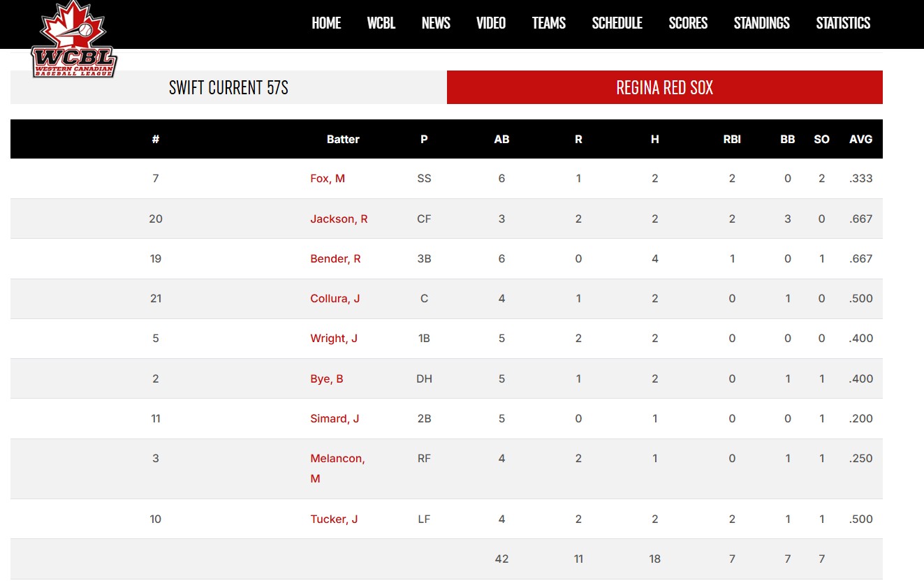Go to STANDINGS
Viewport: 924px width, 583px height.
[x=762, y=23]
